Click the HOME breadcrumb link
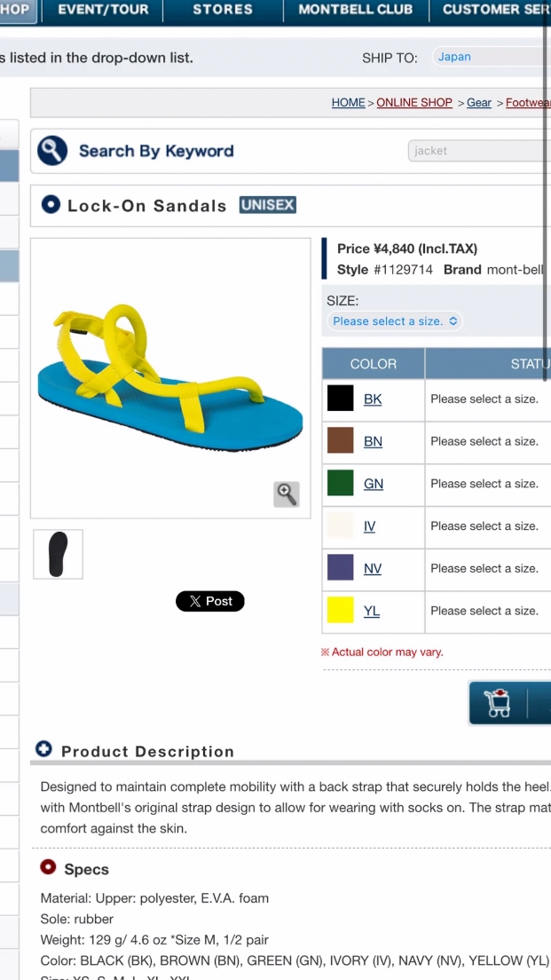 348,103
